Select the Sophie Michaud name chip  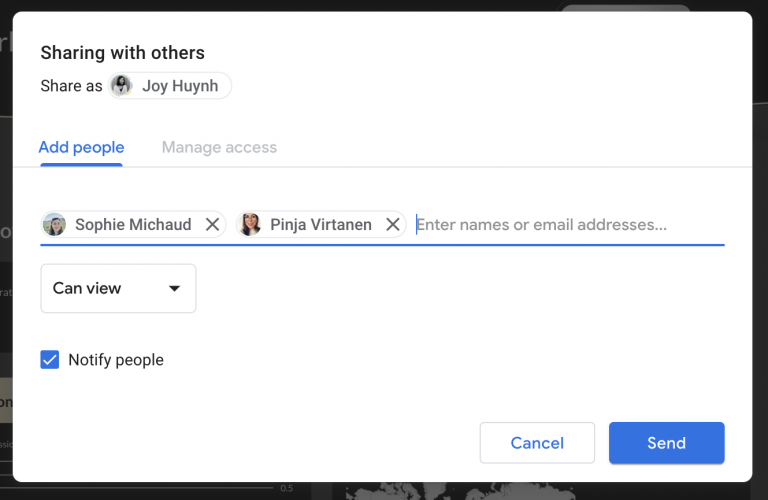click(x=132, y=225)
